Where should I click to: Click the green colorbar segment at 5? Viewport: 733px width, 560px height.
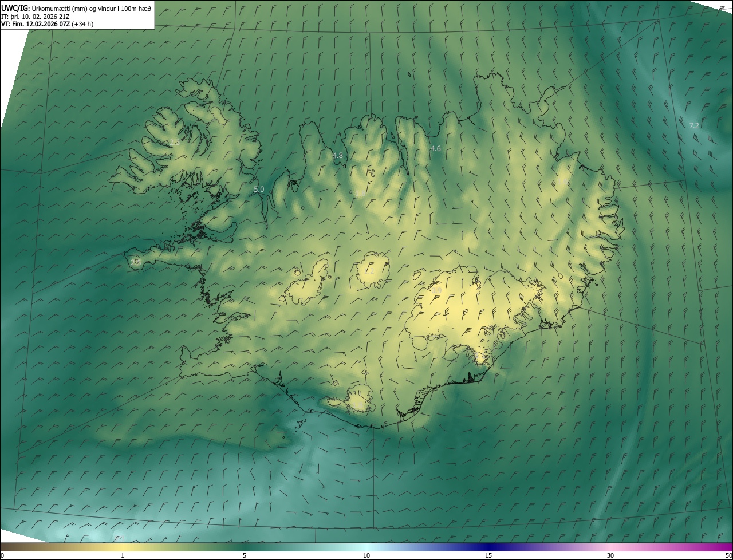(x=245, y=547)
